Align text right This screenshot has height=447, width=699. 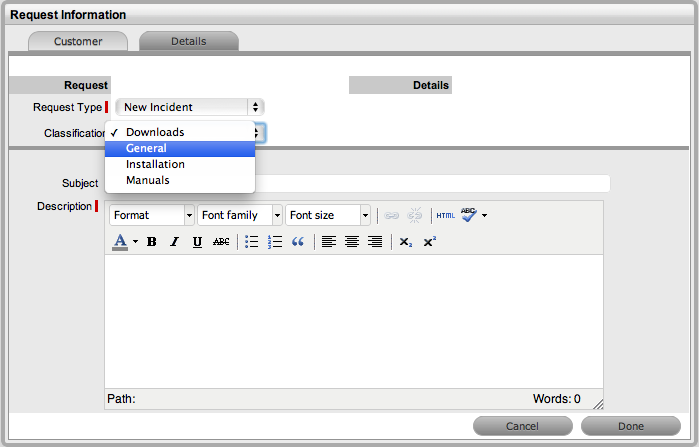pyautogui.click(x=375, y=242)
